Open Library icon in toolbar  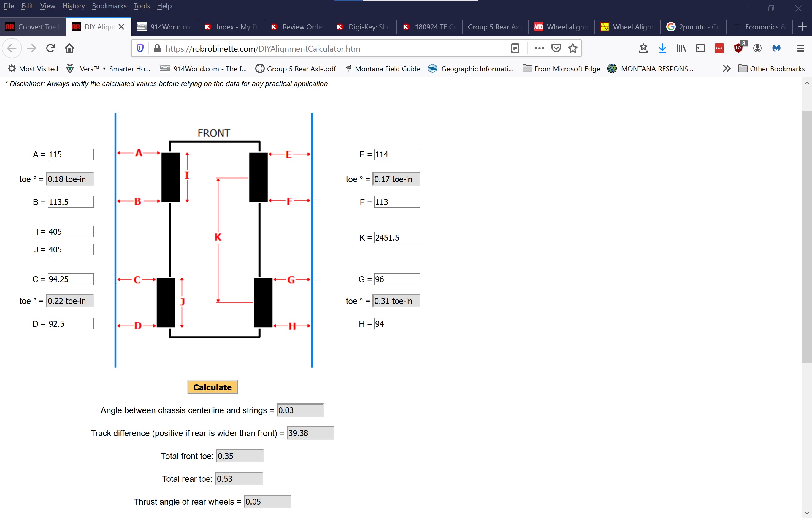coord(681,48)
